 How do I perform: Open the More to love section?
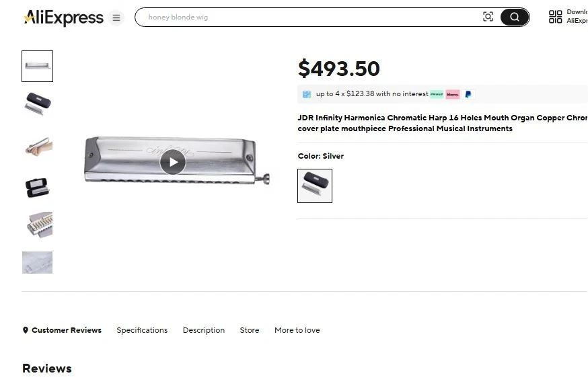297,330
